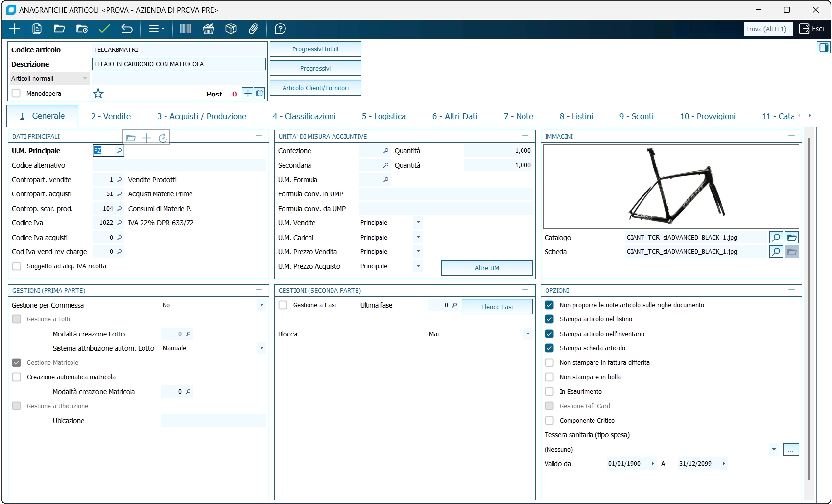Click the Progressivi totali button

tap(315, 49)
